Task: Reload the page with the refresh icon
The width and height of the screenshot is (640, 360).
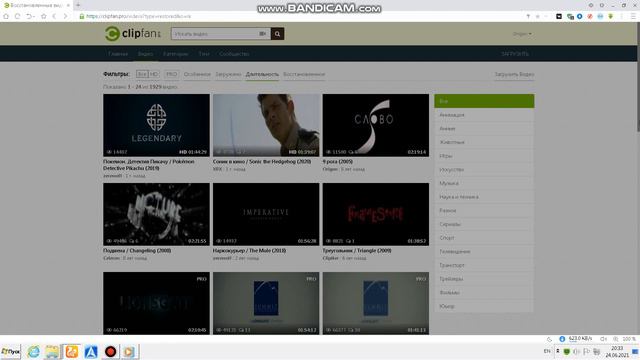Action: point(17,16)
